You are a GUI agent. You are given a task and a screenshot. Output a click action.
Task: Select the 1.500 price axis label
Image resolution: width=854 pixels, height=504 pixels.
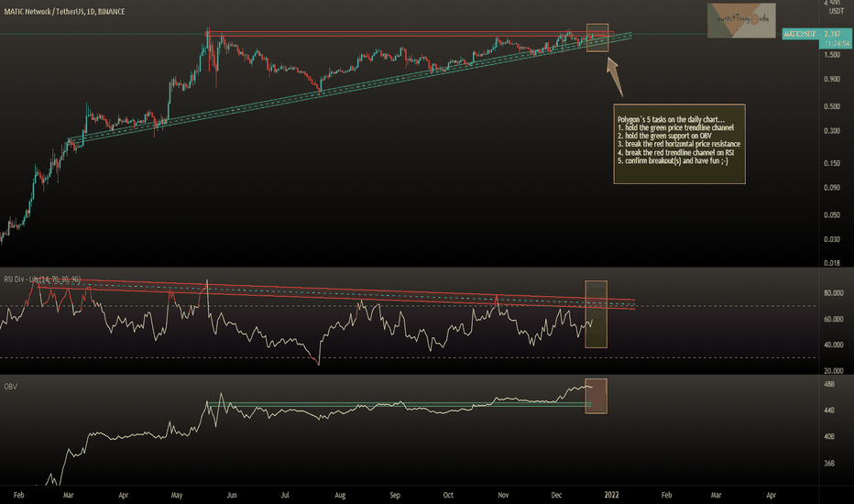point(832,55)
